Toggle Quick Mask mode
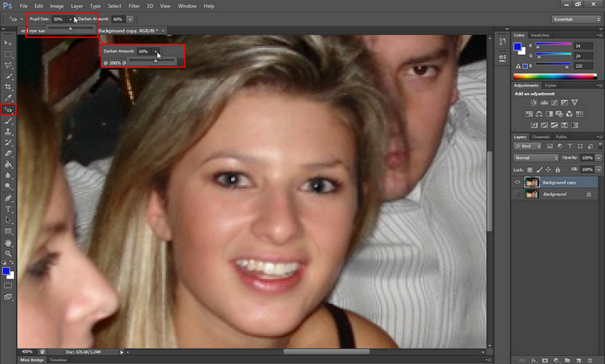Image resolution: width=605 pixels, height=364 pixels. tap(9, 285)
